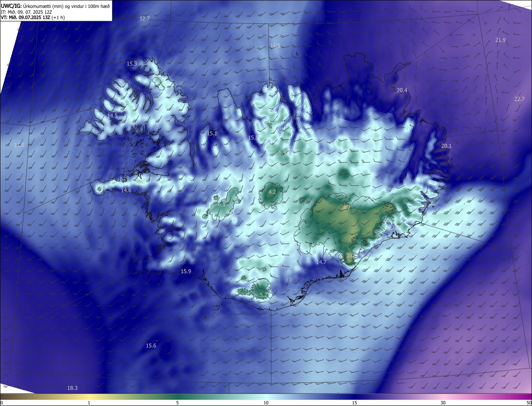Click the 4.2 value on Hofsjökull glacier
The height and width of the screenshot is (406, 532).
tap(272, 192)
